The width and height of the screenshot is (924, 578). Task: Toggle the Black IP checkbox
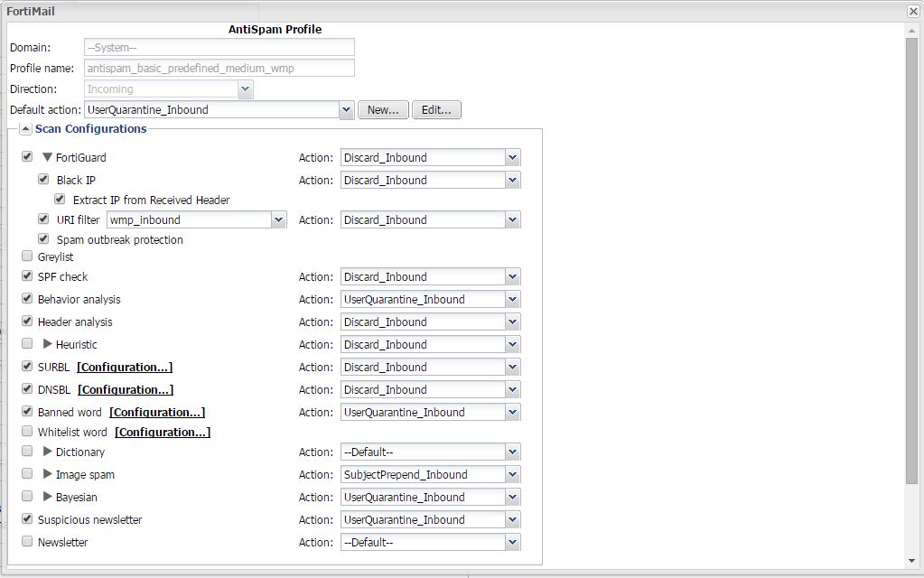[x=43, y=179]
